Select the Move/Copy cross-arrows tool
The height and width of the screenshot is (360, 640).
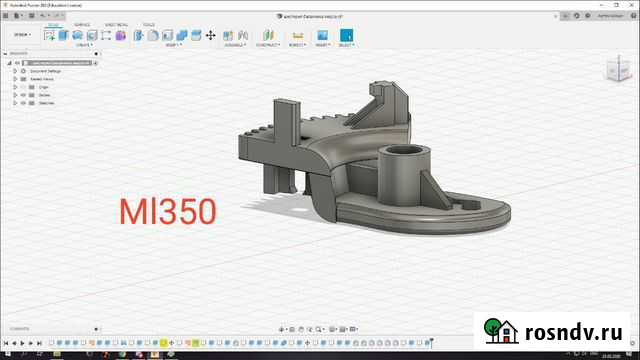pyautogui.click(x=211, y=36)
